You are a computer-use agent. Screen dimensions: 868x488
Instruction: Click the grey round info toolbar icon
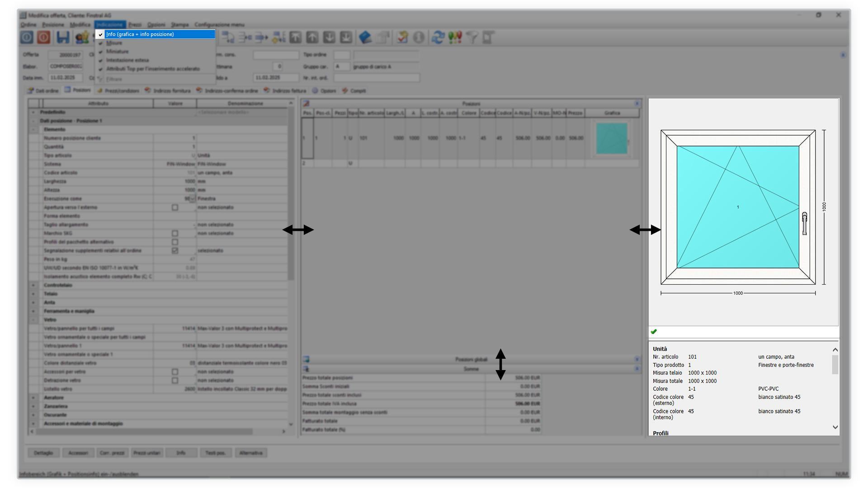(x=419, y=38)
